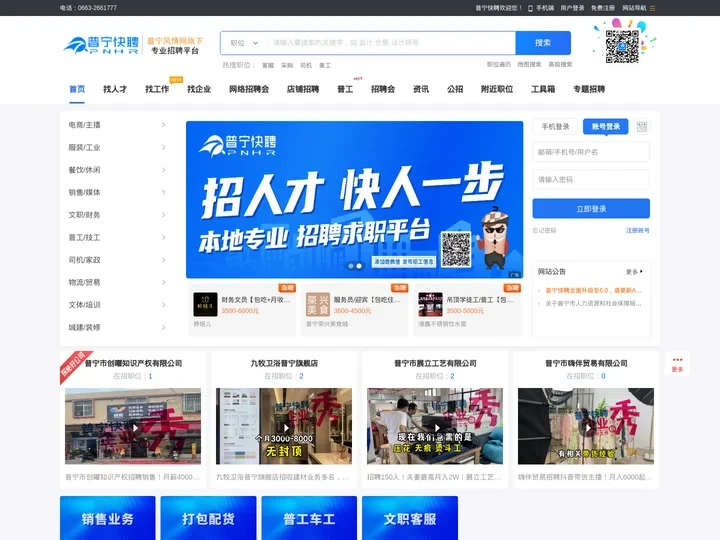Play the 创曜知识产权 company video

point(133,426)
